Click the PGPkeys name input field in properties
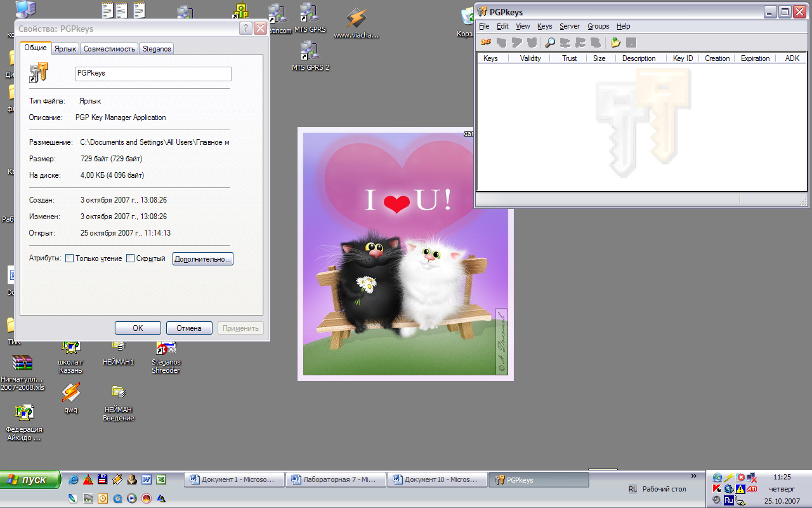The height and width of the screenshot is (508, 812). (154, 74)
